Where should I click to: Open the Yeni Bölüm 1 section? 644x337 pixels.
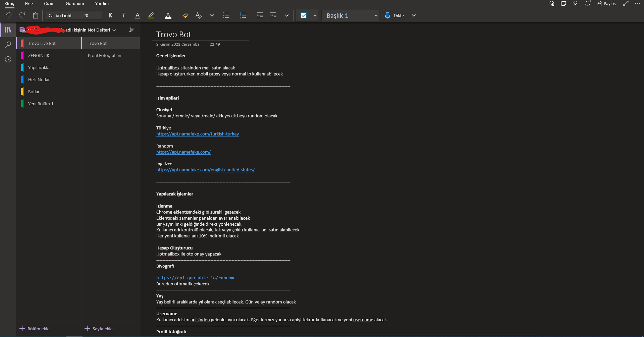[49, 104]
